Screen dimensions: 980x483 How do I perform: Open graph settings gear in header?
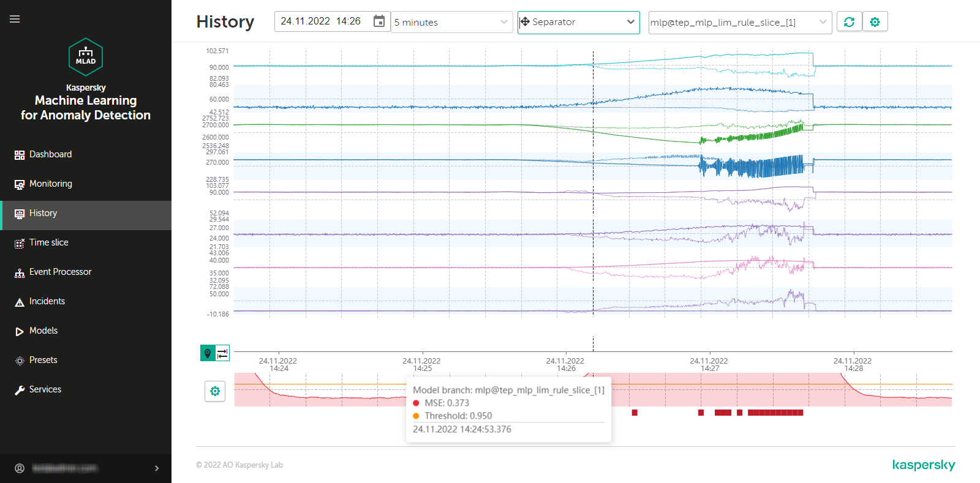pyautogui.click(x=875, y=22)
